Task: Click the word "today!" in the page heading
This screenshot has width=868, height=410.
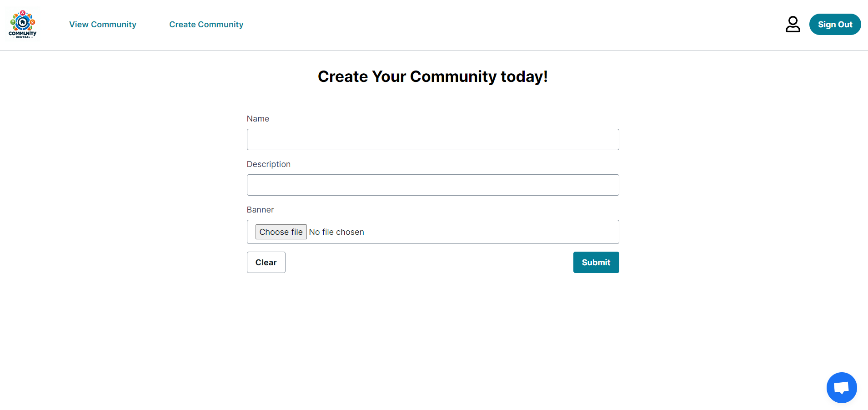Action: tap(524, 76)
